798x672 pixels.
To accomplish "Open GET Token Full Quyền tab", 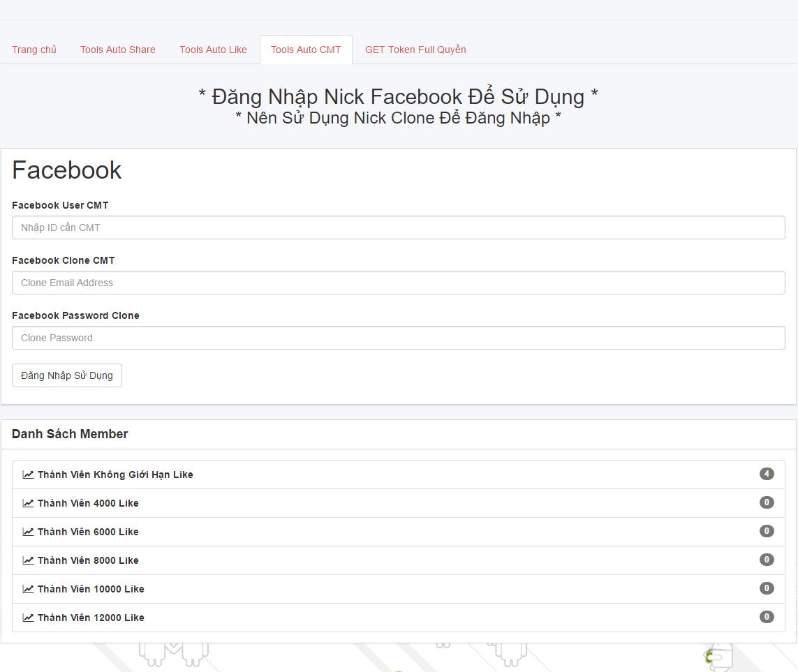I will tap(415, 50).
